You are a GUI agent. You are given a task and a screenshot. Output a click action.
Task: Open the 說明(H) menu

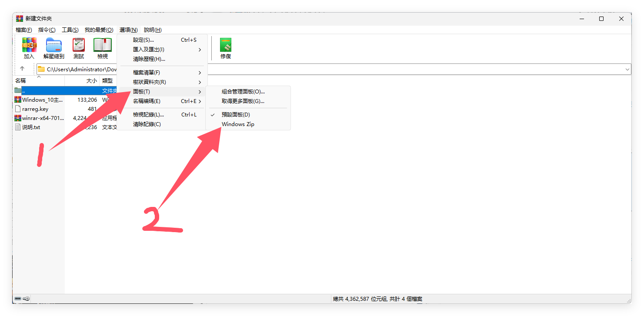pyautogui.click(x=153, y=30)
